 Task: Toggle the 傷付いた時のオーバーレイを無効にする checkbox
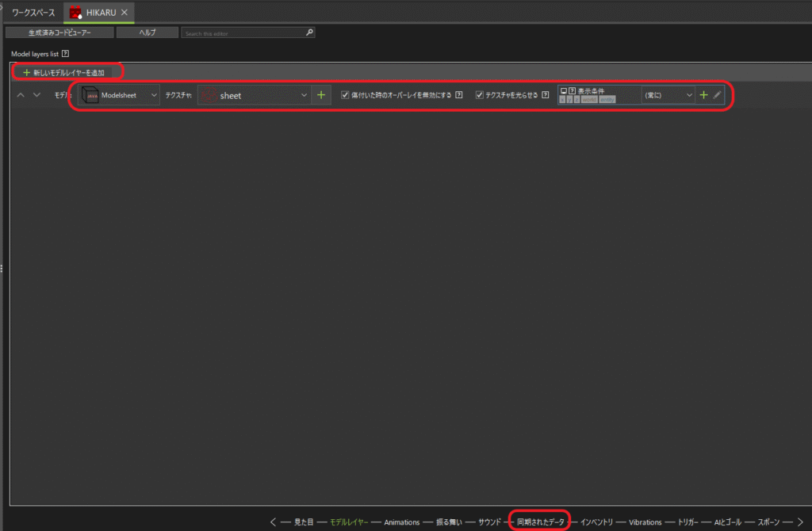coord(345,95)
